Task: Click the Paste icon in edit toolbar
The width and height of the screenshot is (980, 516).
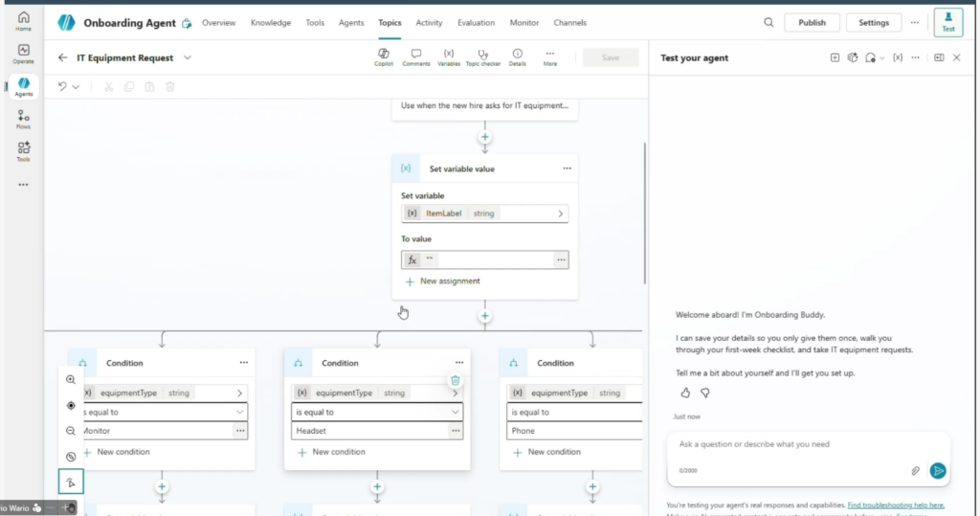Action: [x=150, y=86]
